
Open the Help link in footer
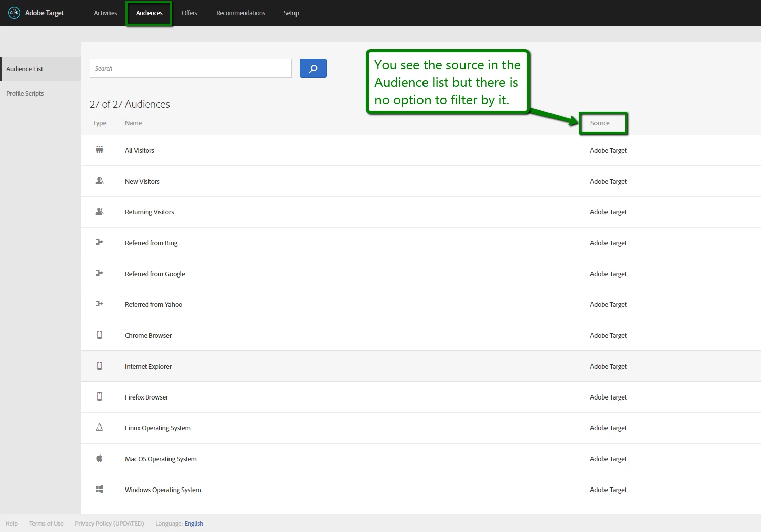(x=11, y=523)
